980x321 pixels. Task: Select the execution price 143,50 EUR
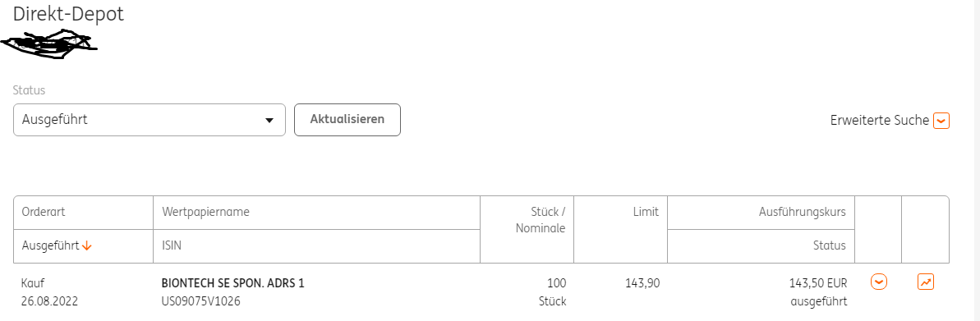[x=818, y=283]
